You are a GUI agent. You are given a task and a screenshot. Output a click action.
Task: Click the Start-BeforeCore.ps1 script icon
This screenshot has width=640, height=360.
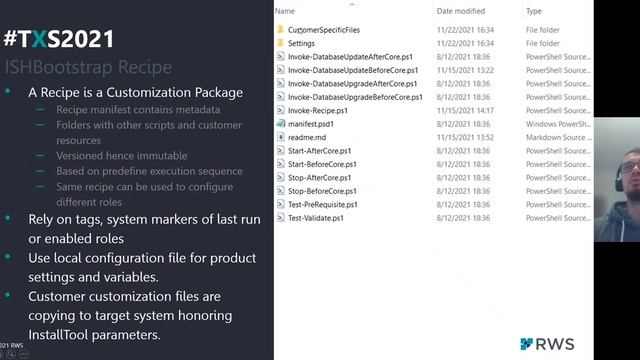tap(280, 164)
